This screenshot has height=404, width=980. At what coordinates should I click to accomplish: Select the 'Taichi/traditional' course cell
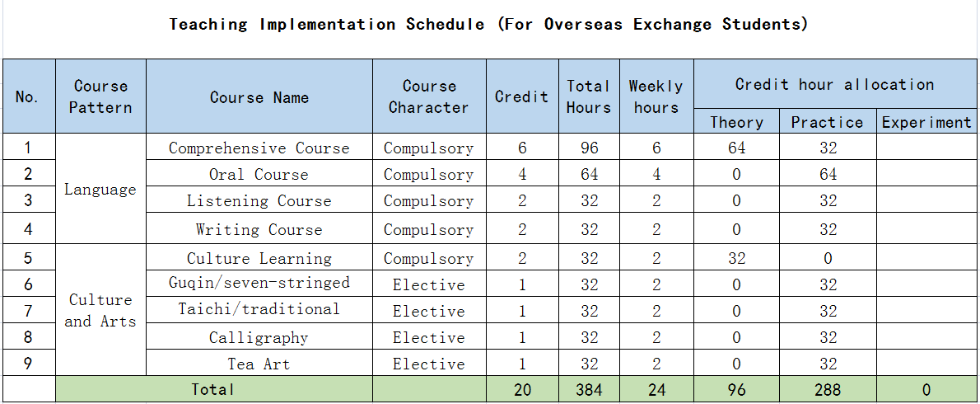point(259,310)
